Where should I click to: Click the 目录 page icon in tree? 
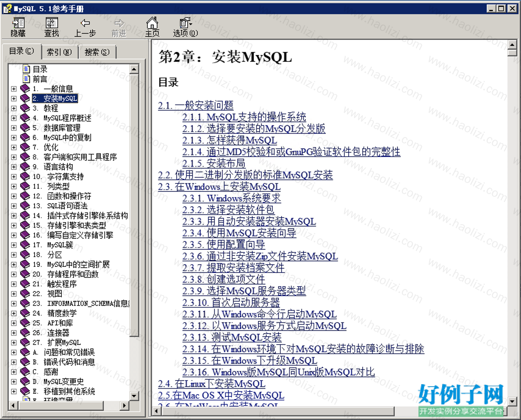(27, 69)
